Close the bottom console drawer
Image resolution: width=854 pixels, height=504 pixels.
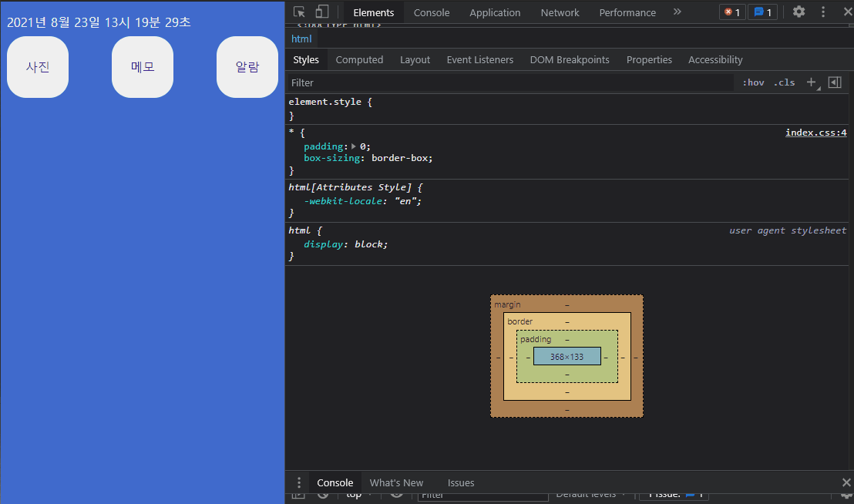846,482
